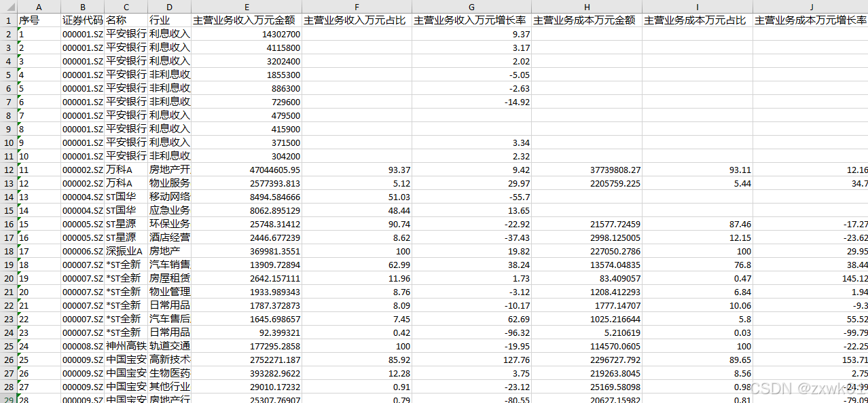Select the 酒店经营 industry cell
The width and height of the screenshot is (868, 403).
169,237
